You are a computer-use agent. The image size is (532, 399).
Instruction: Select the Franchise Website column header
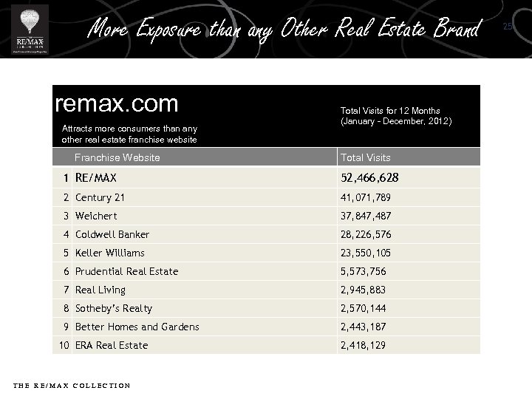pos(118,157)
